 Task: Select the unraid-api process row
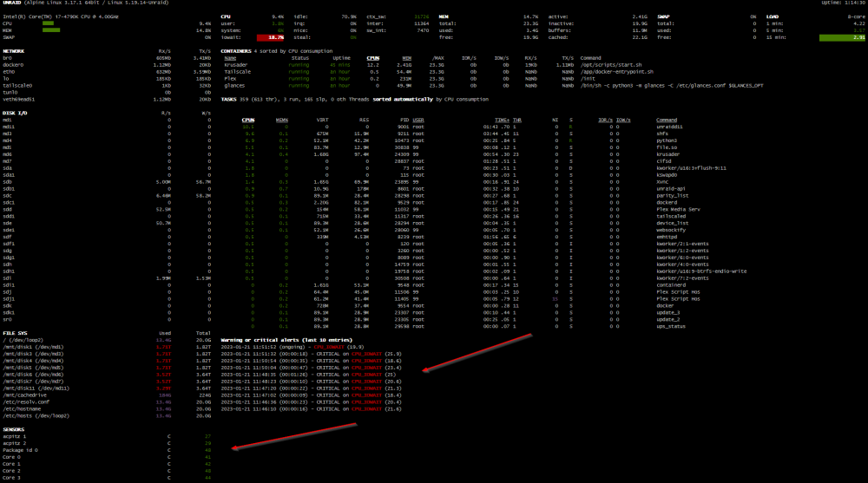tap(463, 189)
